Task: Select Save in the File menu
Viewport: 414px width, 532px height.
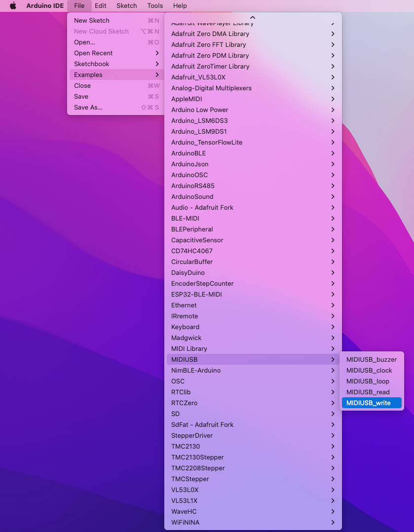Action: [x=116, y=96]
